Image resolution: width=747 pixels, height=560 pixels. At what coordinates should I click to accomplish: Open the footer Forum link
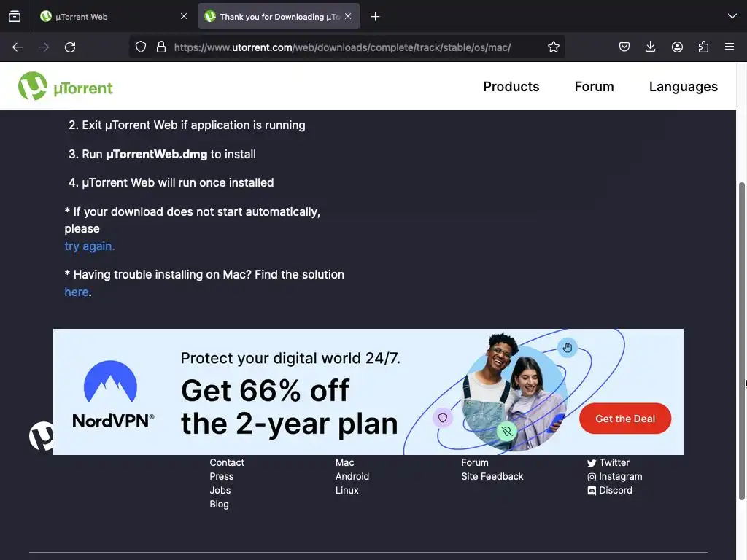[474, 462]
